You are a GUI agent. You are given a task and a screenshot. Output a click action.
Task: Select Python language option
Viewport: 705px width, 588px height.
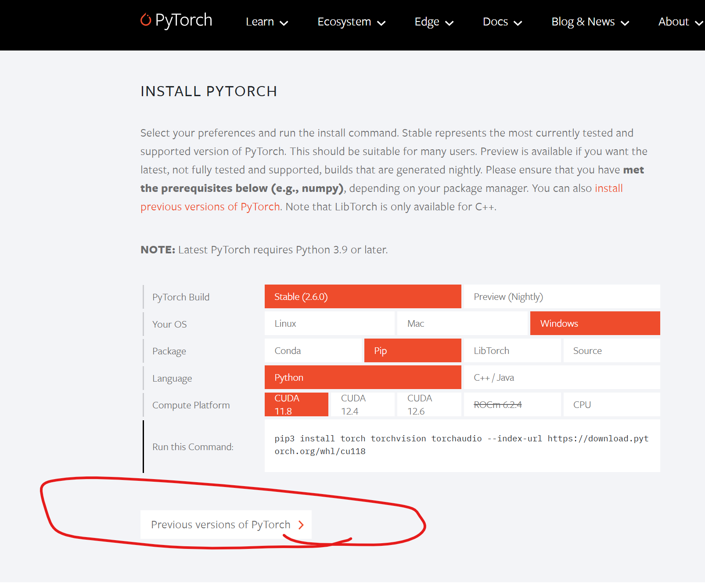363,377
